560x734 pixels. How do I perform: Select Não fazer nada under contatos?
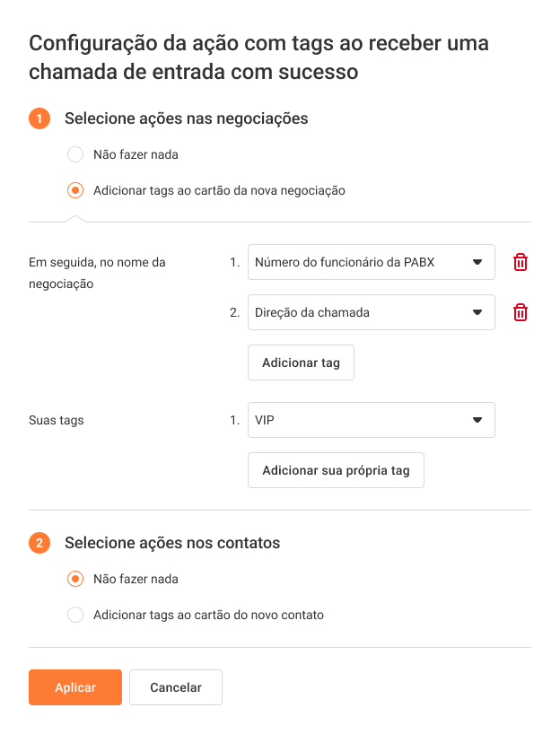[x=76, y=579]
